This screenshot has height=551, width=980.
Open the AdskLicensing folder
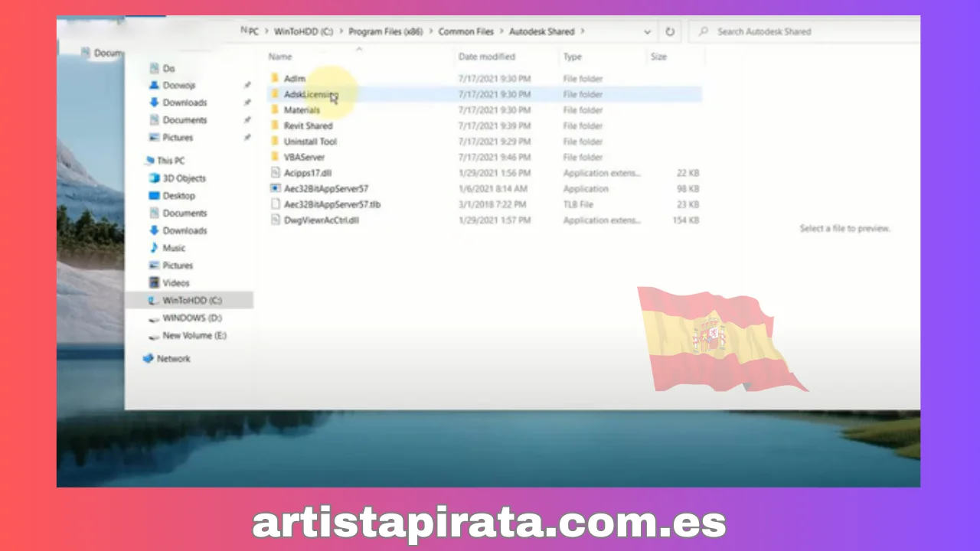(310, 95)
